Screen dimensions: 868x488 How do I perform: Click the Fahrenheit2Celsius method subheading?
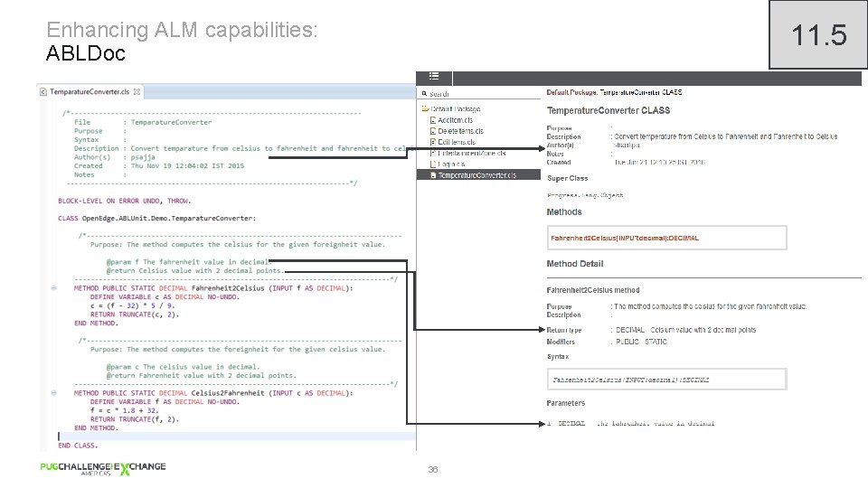593,290
